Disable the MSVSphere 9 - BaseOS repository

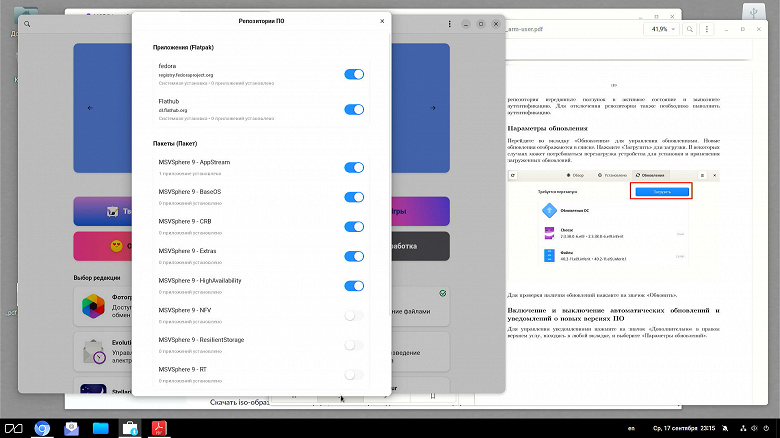click(354, 197)
